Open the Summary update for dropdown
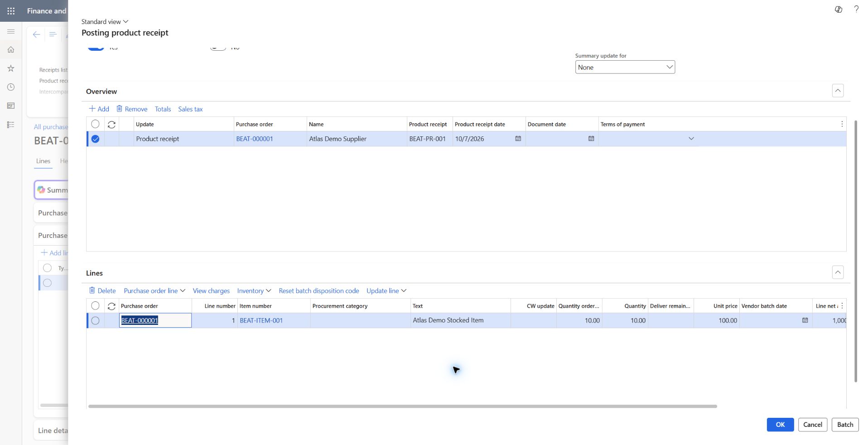This screenshot has height=445, width=868. point(625,67)
